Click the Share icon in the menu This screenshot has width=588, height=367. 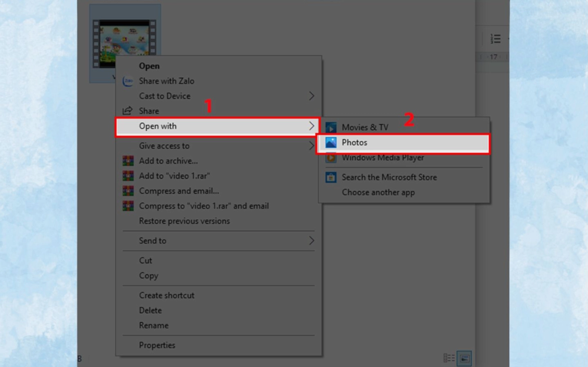click(x=128, y=111)
